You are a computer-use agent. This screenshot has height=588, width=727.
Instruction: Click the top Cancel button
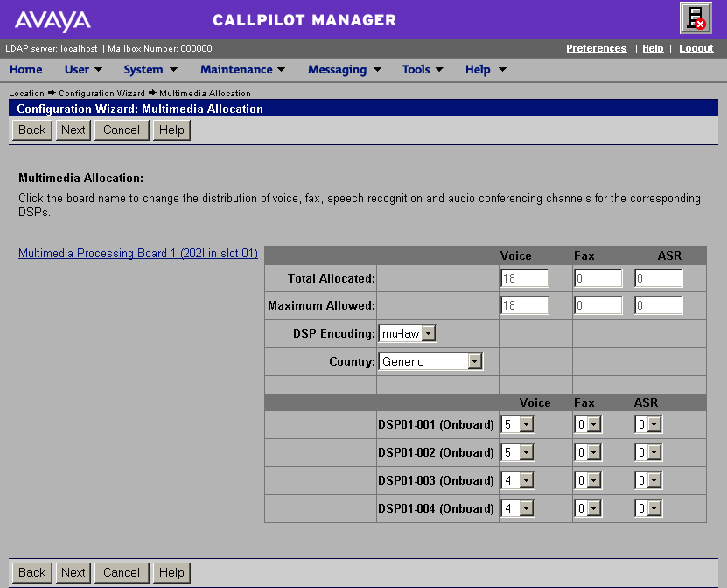click(x=122, y=129)
